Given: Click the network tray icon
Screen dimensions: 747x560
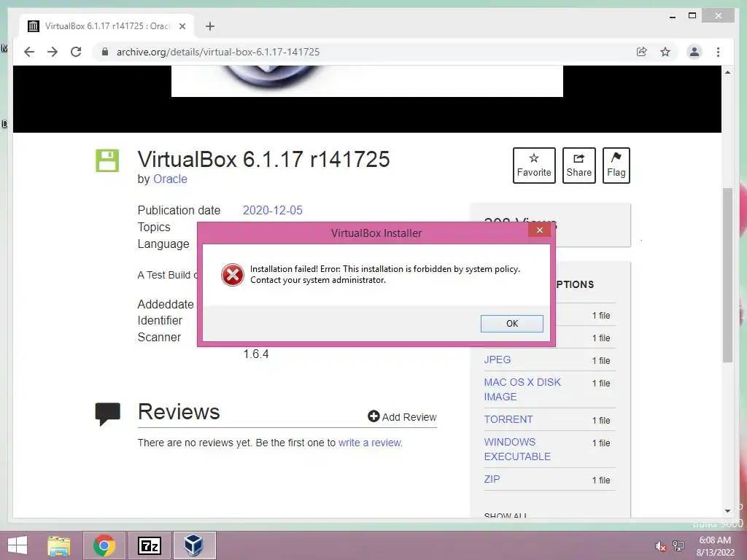Looking at the screenshot, I should click(x=678, y=546).
